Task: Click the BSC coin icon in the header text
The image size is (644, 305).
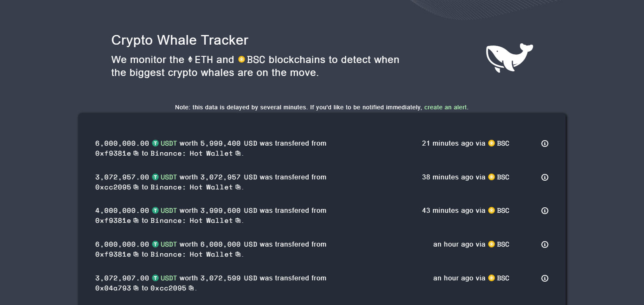Action: click(x=242, y=60)
